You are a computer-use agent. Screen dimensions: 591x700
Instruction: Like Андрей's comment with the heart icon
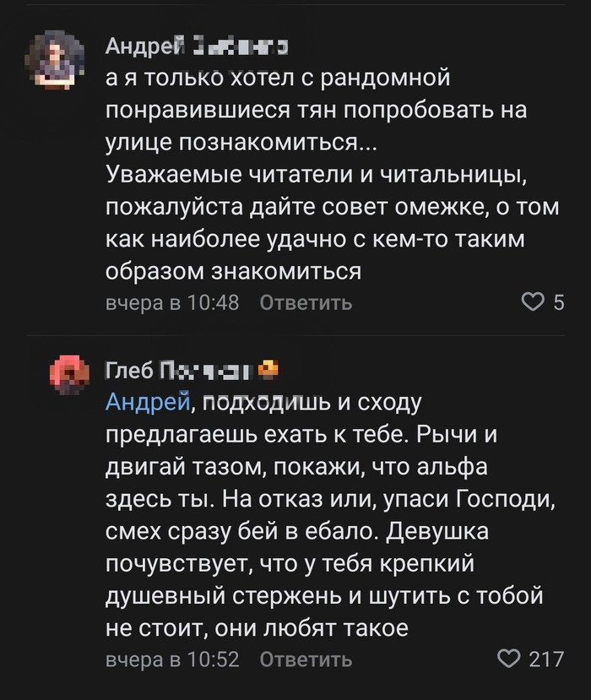[x=532, y=301]
